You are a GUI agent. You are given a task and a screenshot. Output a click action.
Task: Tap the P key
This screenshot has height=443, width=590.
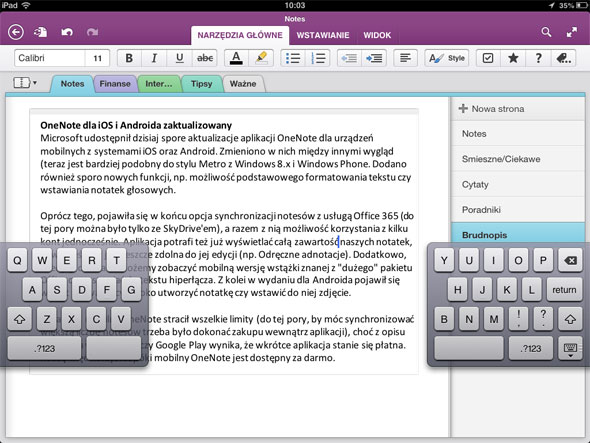543,260
